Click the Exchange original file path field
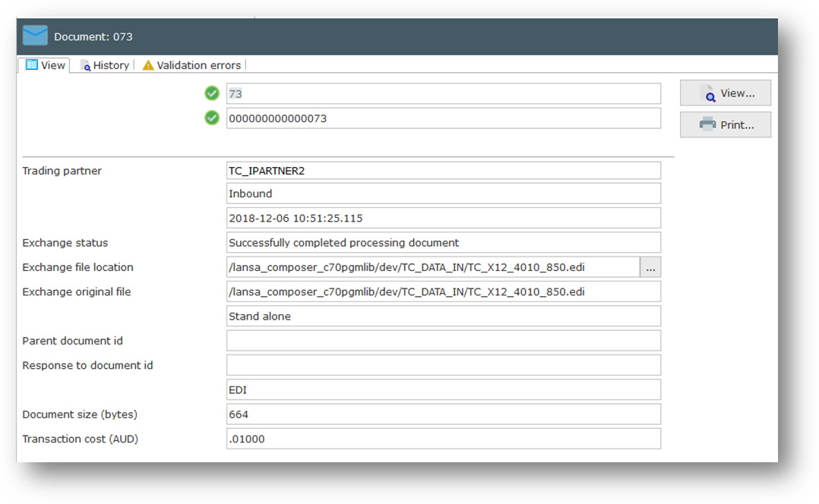Image resolution: width=819 pixels, height=504 pixels. 443,291
